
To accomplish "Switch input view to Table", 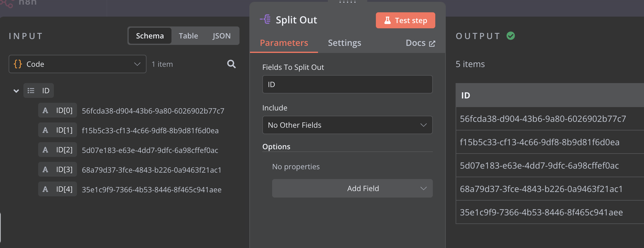I will pyautogui.click(x=188, y=36).
